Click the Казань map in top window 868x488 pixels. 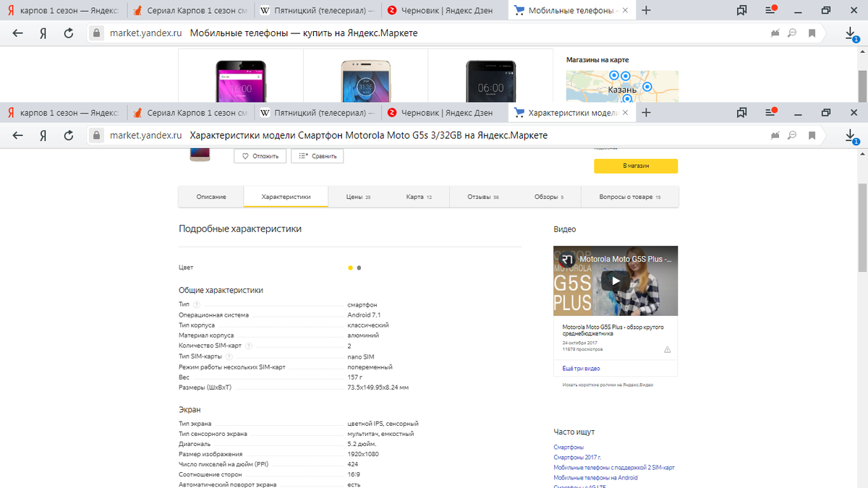coord(622,85)
